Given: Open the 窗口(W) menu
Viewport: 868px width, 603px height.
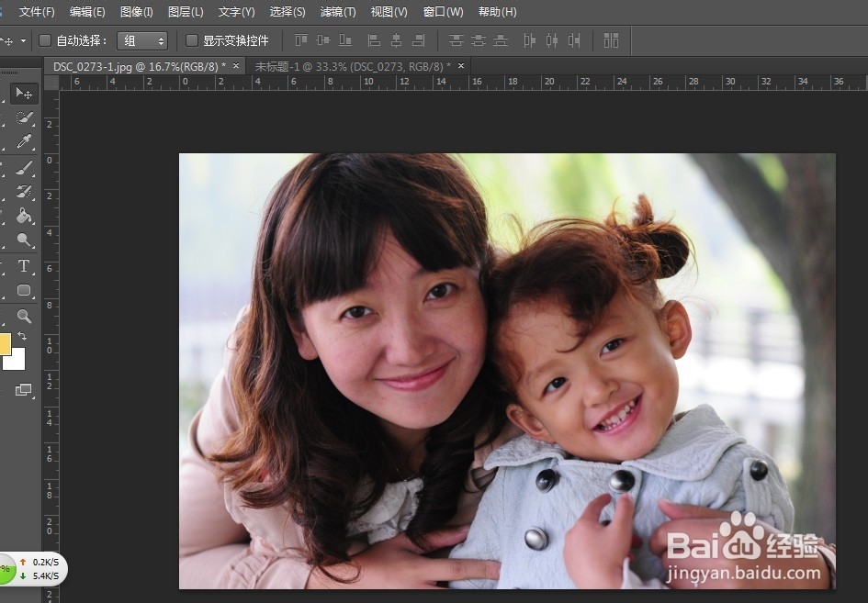Looking at the screenshot, I should [443, 12].
